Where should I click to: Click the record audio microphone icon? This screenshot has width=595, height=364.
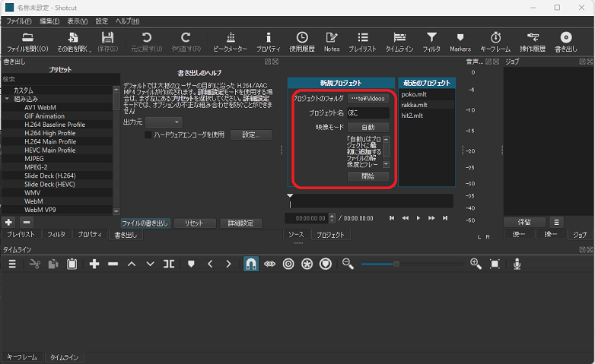click(x=517, y=264)
